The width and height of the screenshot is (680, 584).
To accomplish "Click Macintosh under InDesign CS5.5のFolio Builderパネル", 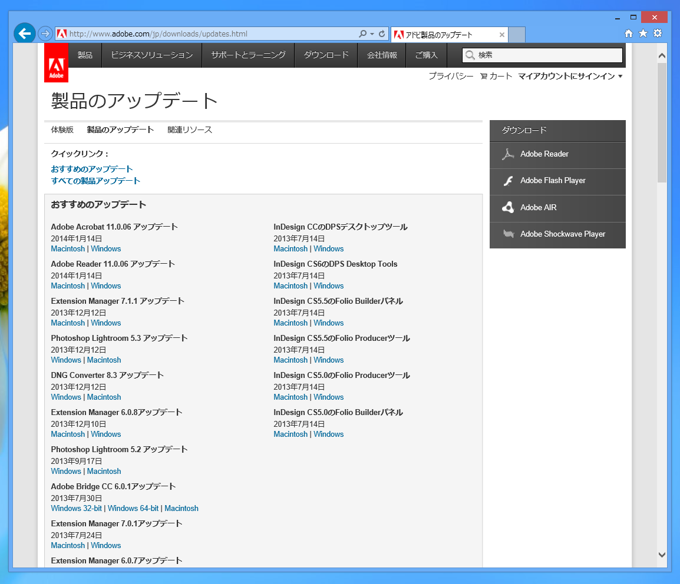I will click(x=290, y=323).
